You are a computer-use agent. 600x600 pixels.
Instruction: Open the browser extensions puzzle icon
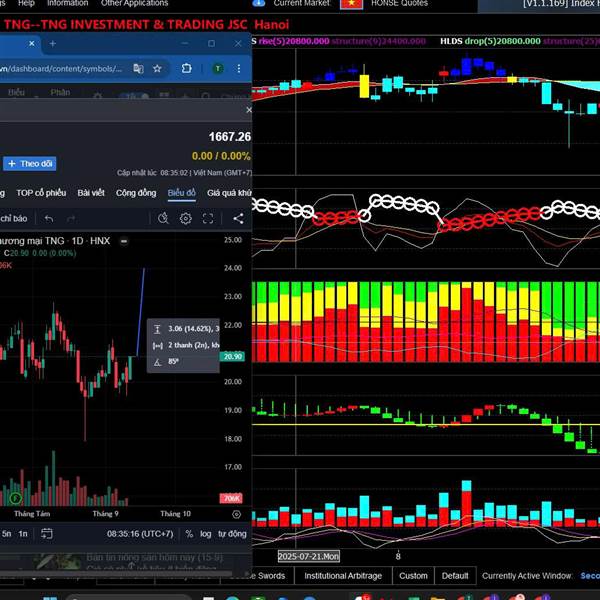[x=186, y=68]
